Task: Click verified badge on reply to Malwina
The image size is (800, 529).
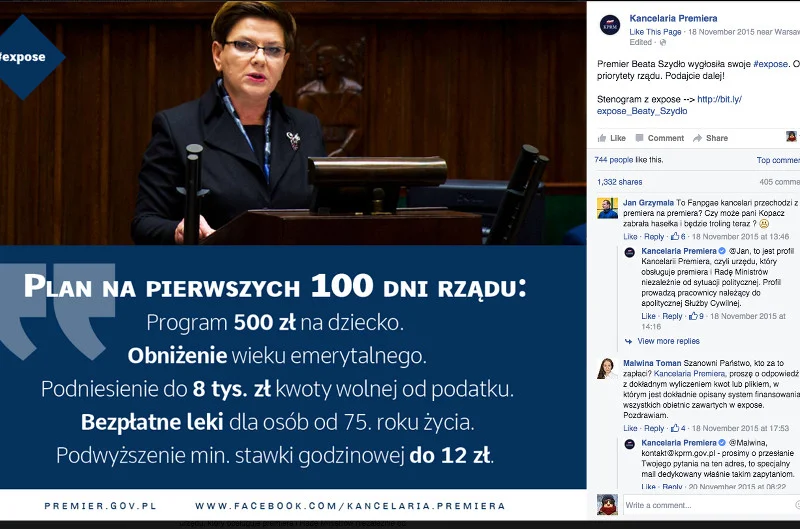Action: [x=722, y=443]
